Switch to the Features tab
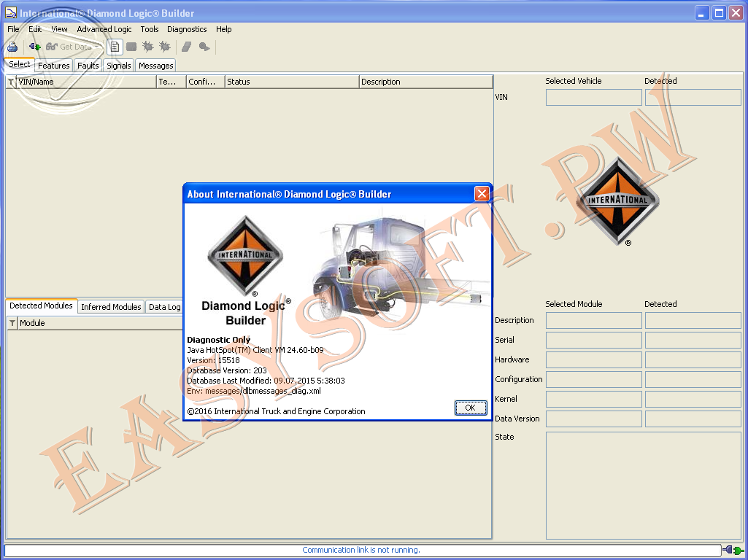The width and height of the screenshot is (748, 560). (x=54, y=66)
